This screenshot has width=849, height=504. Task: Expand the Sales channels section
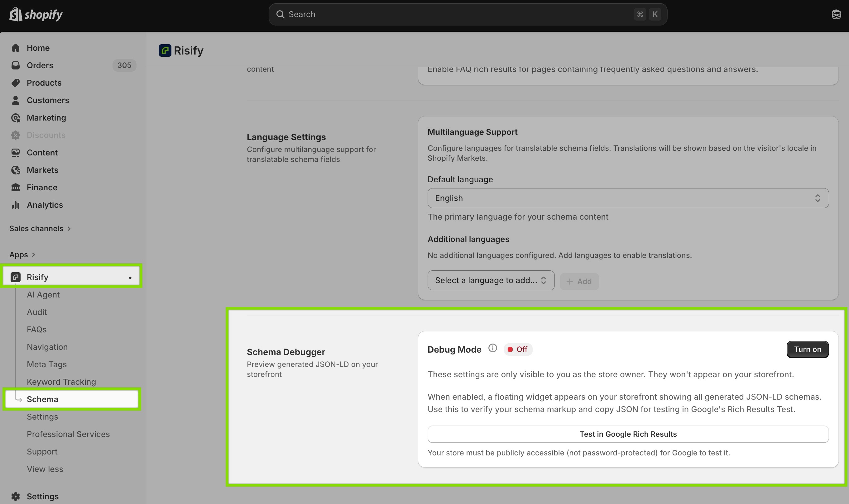coord(40,229)
